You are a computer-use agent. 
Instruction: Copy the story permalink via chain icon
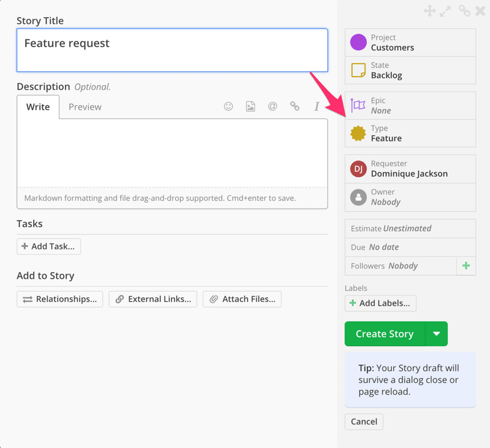pos(464,11)
